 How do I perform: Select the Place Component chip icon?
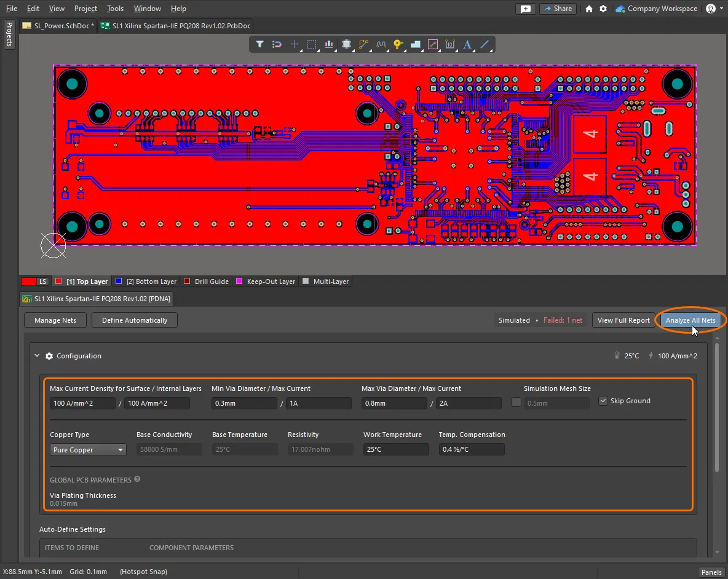(x=346, y=44)
